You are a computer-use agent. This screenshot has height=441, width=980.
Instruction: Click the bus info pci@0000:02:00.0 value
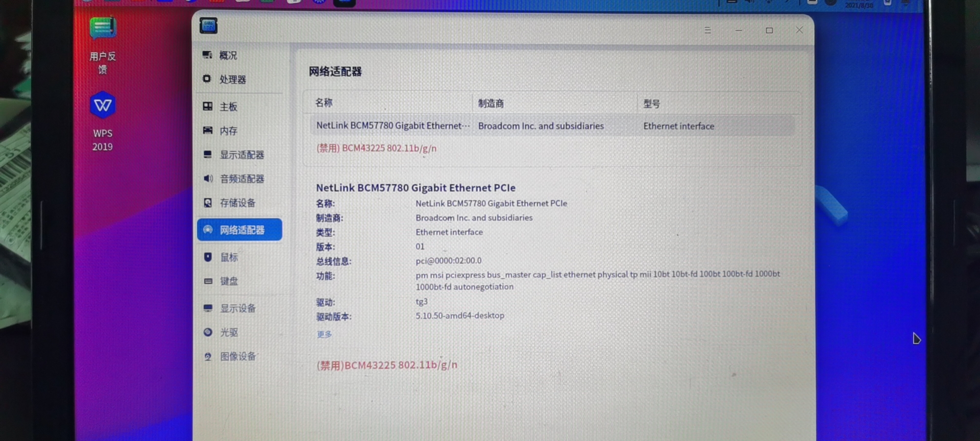tap(449, 260)
